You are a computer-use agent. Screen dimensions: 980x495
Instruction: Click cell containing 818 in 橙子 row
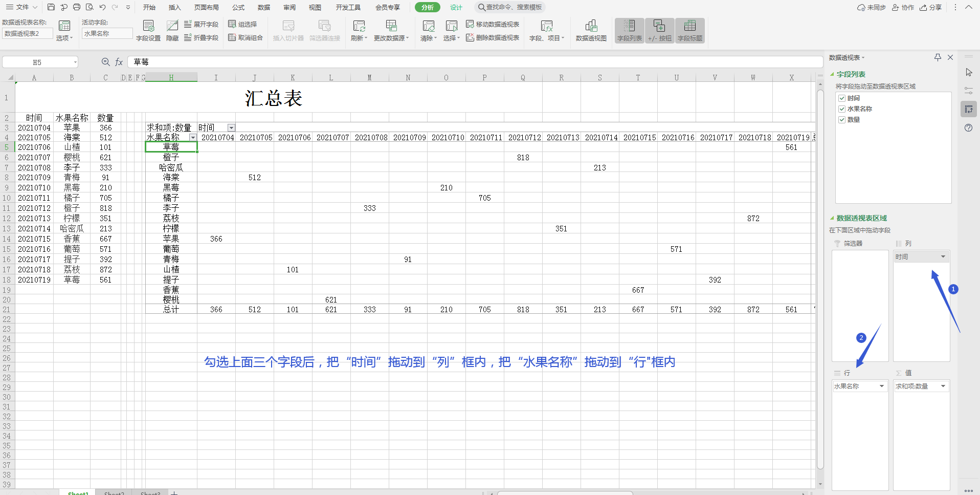click(x=523, y=158)
